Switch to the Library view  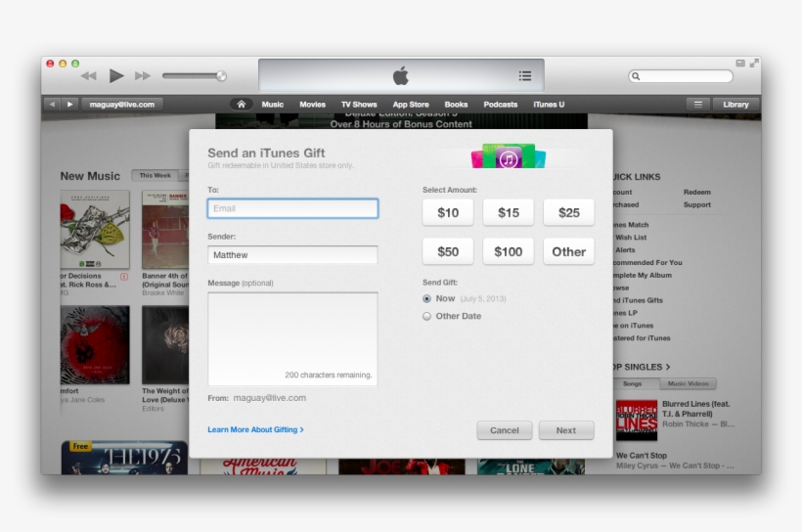(x=735, y=105)
